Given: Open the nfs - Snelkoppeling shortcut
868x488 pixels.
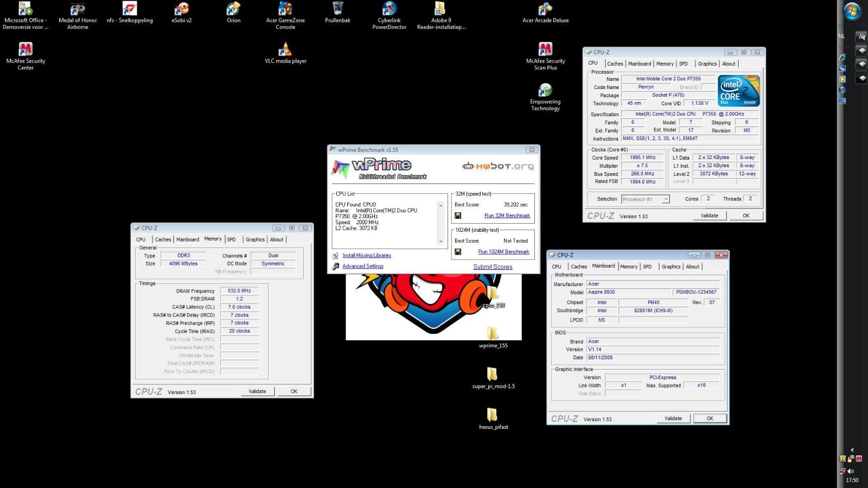Looking at the screenshot, I should click(130, 12).
